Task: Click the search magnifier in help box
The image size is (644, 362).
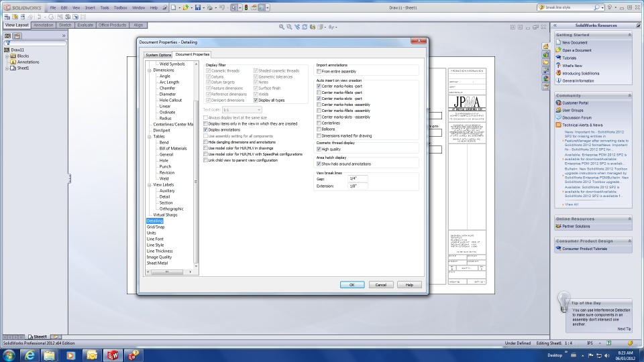Action: [596, 7]
